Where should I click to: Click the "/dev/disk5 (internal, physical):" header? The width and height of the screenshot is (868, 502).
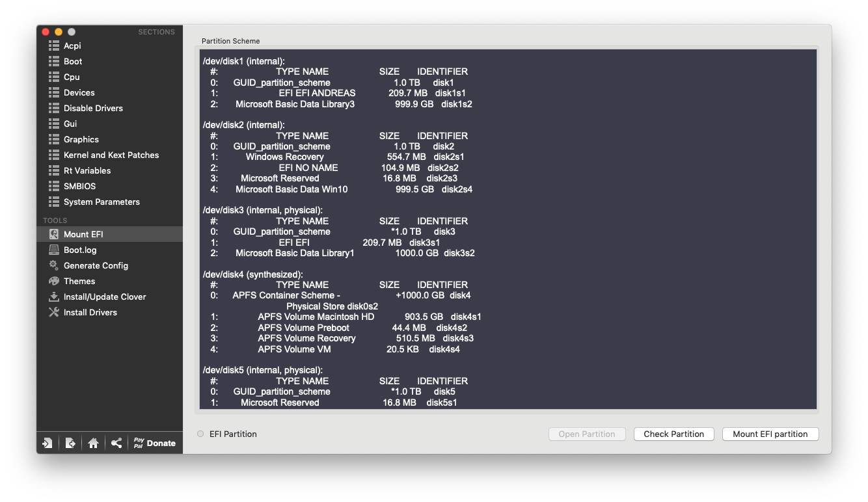click(x=263, y=371)
